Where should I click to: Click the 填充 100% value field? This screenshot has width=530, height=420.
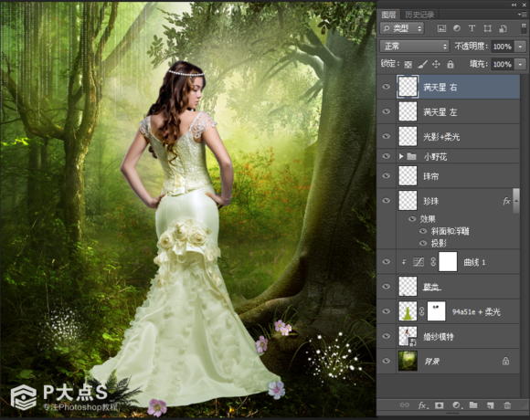(x=503, y=64)
